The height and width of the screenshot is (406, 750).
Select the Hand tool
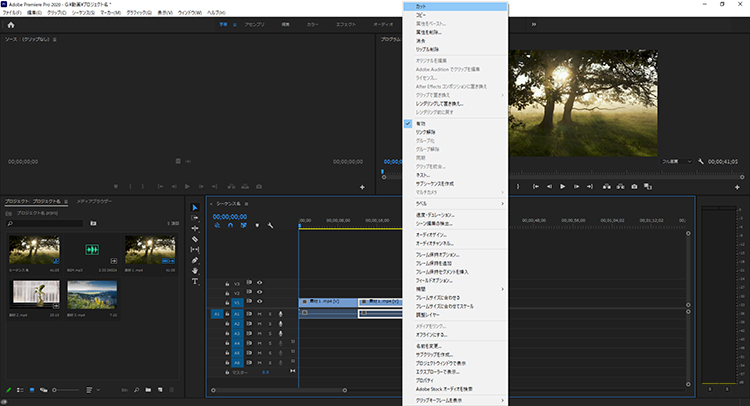pyautogui.click(x=195, y=271)
